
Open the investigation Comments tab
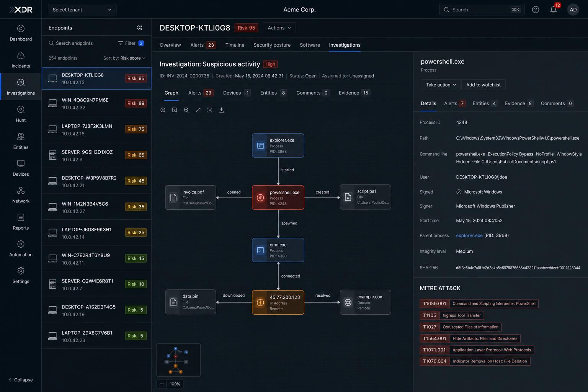[312, 93]
